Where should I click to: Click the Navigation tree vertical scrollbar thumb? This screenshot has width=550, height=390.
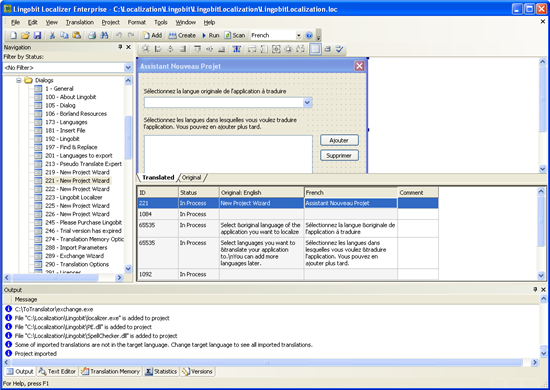click(128, 137)
